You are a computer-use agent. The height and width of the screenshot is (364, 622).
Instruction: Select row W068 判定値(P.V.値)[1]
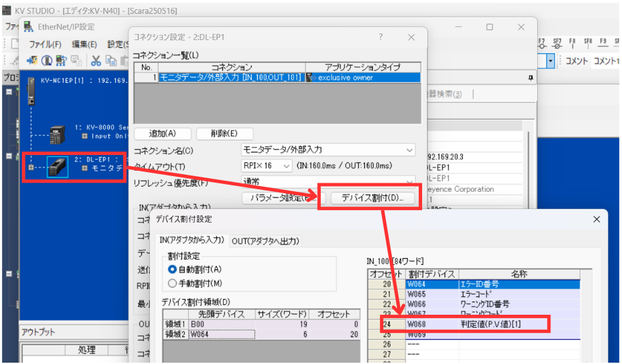[x=474, y=324]
